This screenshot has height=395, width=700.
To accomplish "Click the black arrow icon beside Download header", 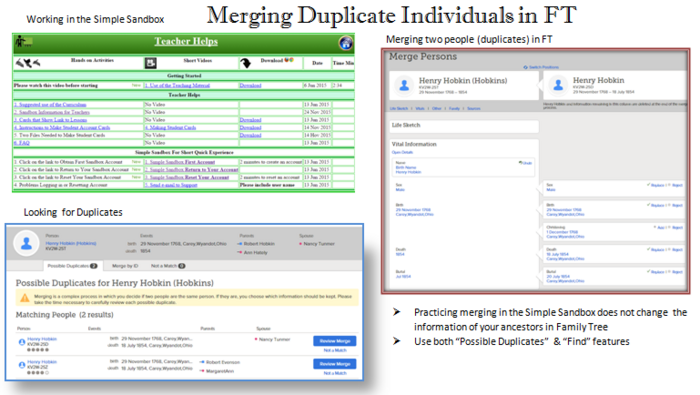I will tap(246, 63).
